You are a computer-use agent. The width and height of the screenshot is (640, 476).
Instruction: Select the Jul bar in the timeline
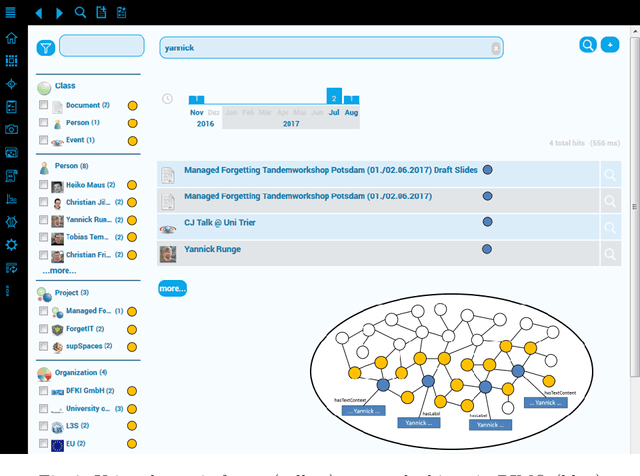(334, 99)
